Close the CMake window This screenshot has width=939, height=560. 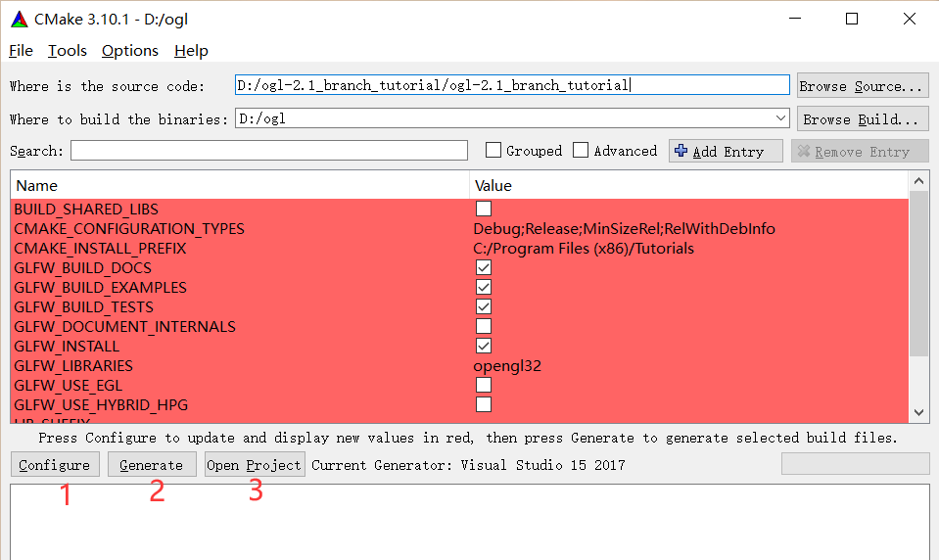(x=909, y=19)
